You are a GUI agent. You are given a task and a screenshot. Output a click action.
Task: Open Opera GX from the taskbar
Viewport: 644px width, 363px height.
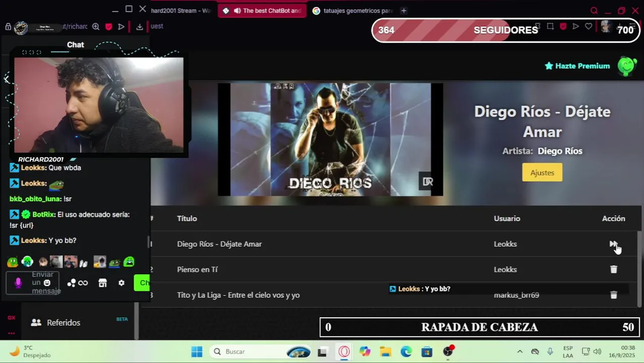click(344, 351)
